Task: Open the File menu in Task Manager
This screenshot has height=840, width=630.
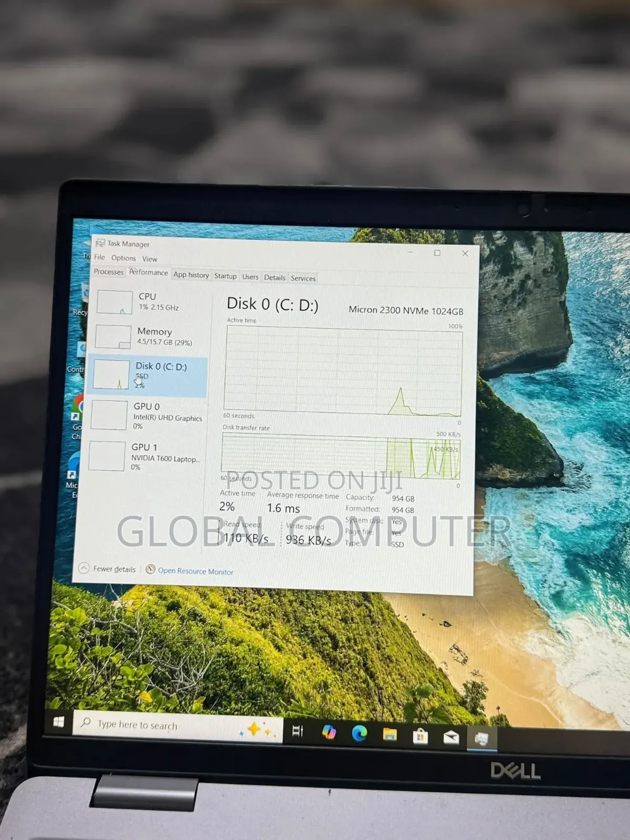Action: [x=100, y=257]
